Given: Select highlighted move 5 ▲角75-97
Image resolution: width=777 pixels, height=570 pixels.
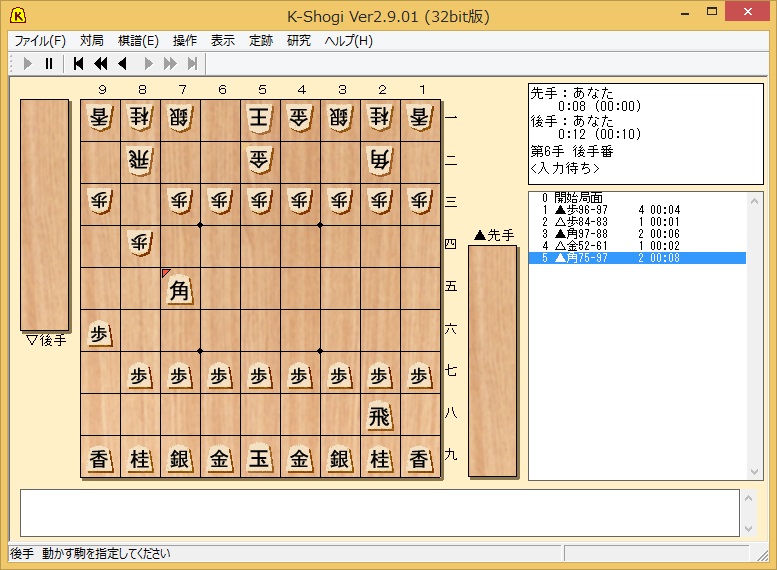Looking at the screenshot, I should coord(637,258).
